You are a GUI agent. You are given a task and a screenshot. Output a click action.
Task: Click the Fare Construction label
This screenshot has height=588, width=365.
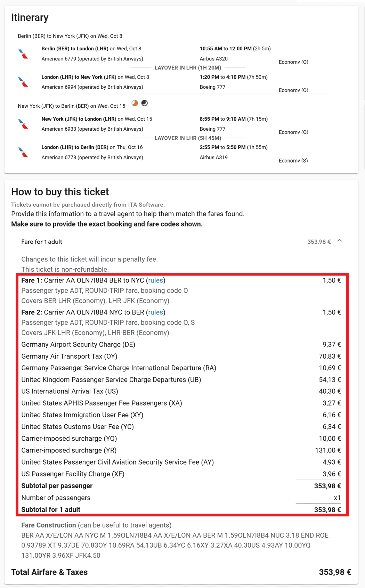tap(48, 525)
